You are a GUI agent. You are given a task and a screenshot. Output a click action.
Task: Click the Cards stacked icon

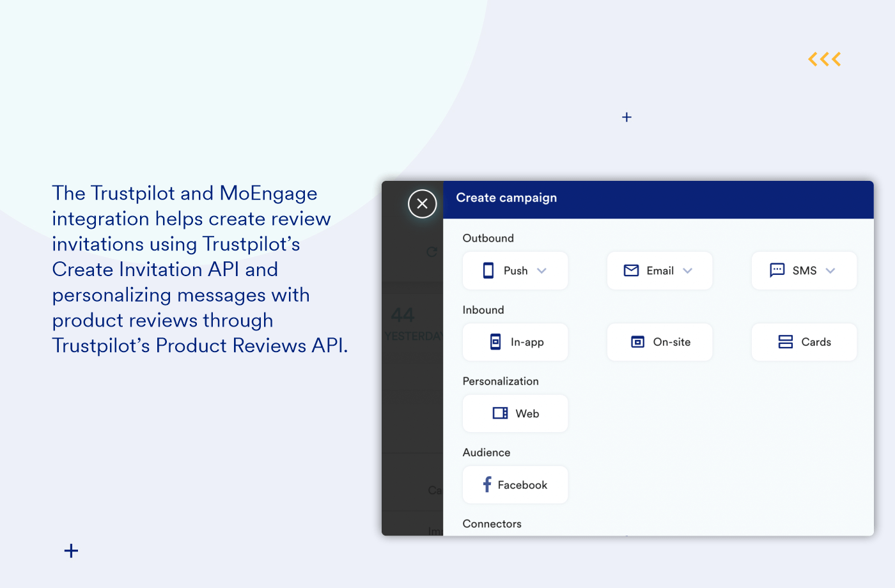786,342
